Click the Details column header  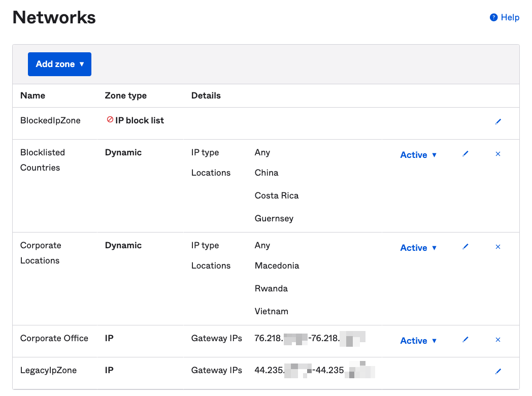pyautogui.click(x=206, y=95)
